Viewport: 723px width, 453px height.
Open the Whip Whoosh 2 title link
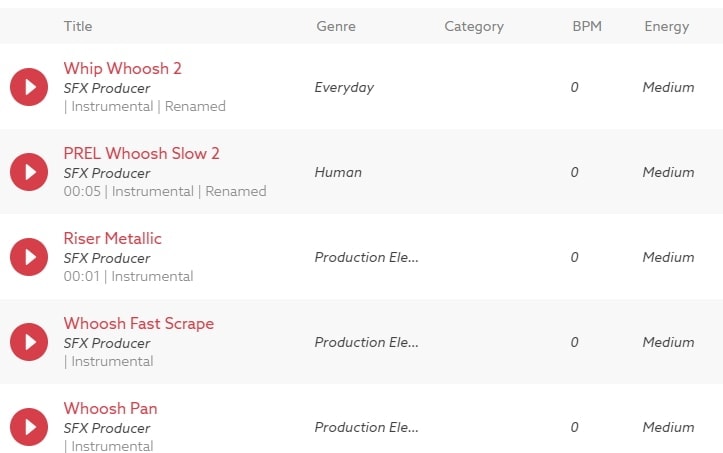[x=122, y=68]
